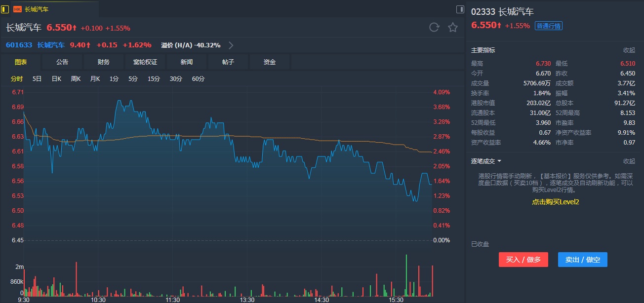Select the 60分 chart interval
The height and width of the screenshot is (303, 644).
tap(198, 79)
